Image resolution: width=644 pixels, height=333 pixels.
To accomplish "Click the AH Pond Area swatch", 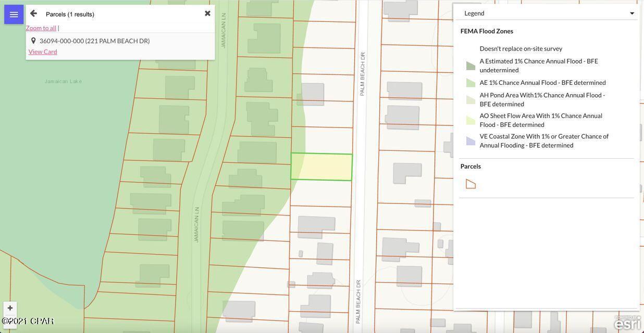I will [x=470, y=99].
